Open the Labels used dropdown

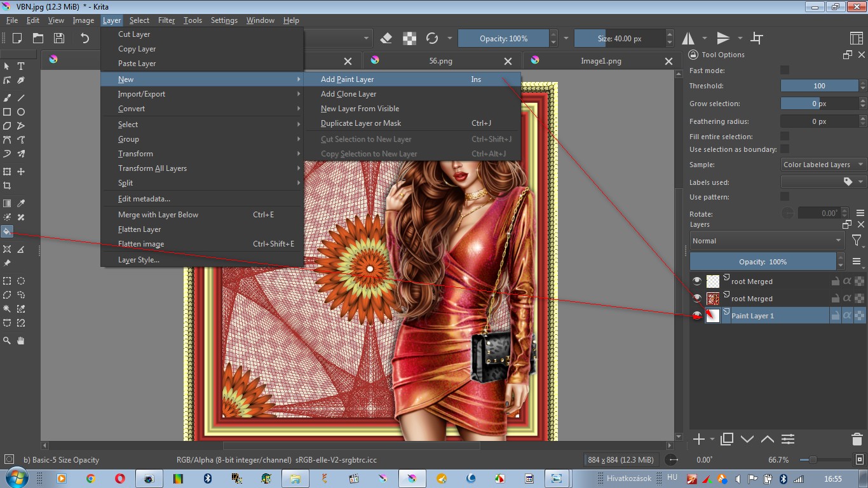pos(824,182)
